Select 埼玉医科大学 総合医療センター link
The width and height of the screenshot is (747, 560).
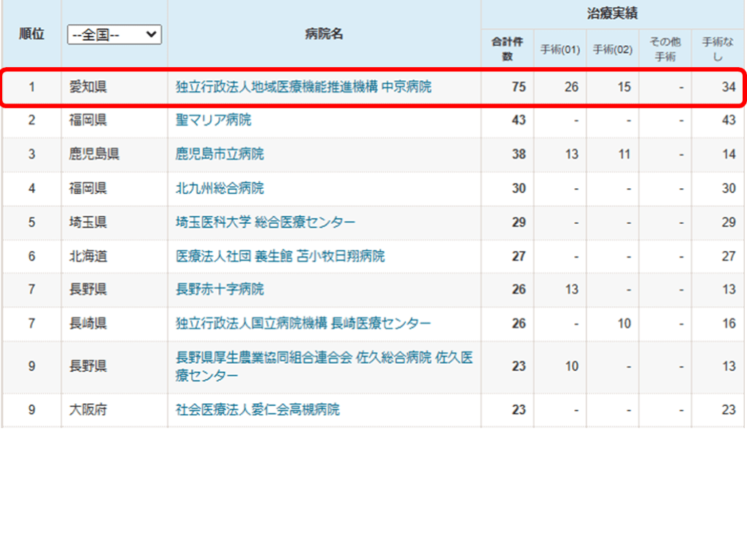point(266,222)
